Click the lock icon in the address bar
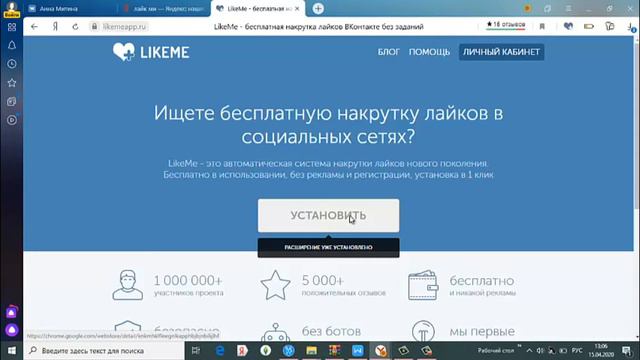Image resolution: width=640 pixels, height=360 pixels. coord(94,27)
